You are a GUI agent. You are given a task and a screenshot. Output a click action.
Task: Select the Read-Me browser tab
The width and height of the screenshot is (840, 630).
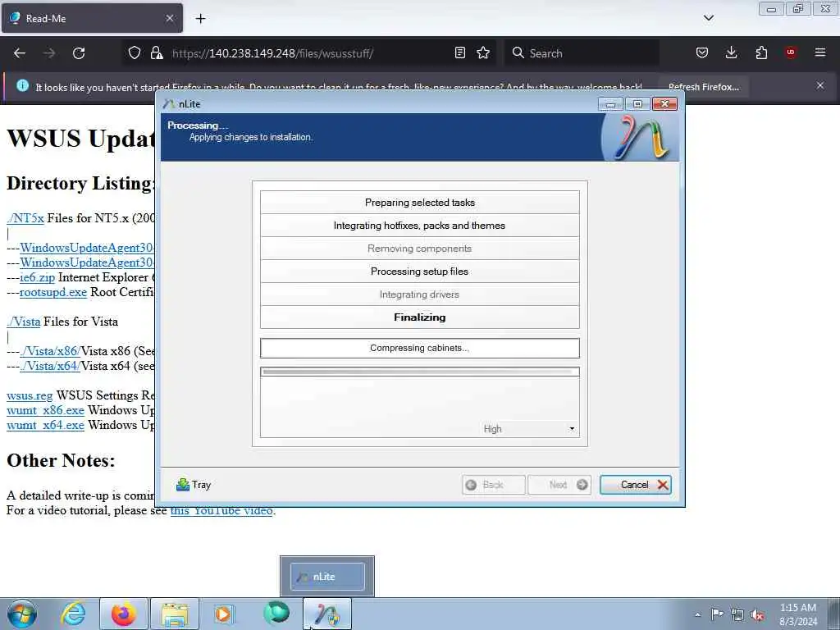(92, 18)
